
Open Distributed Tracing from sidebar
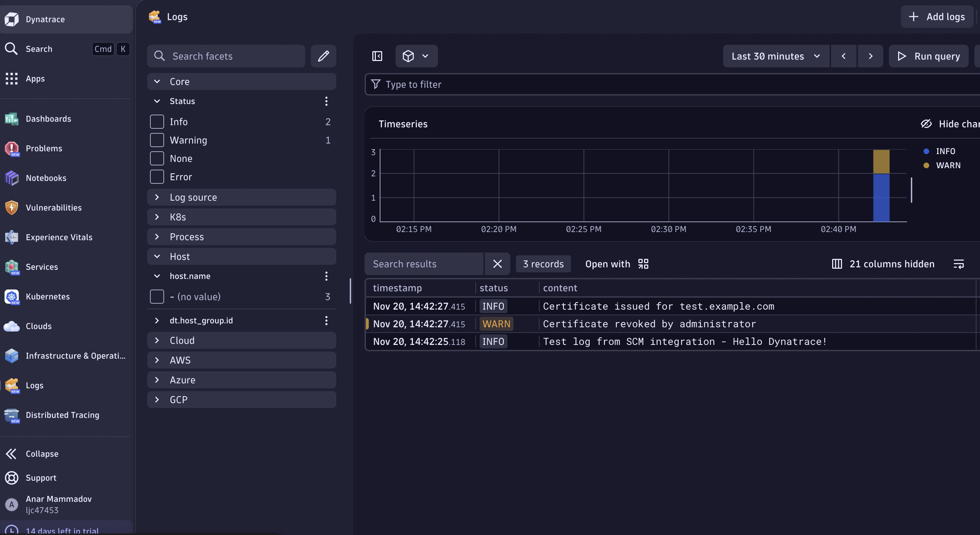(x=62, y=415)
